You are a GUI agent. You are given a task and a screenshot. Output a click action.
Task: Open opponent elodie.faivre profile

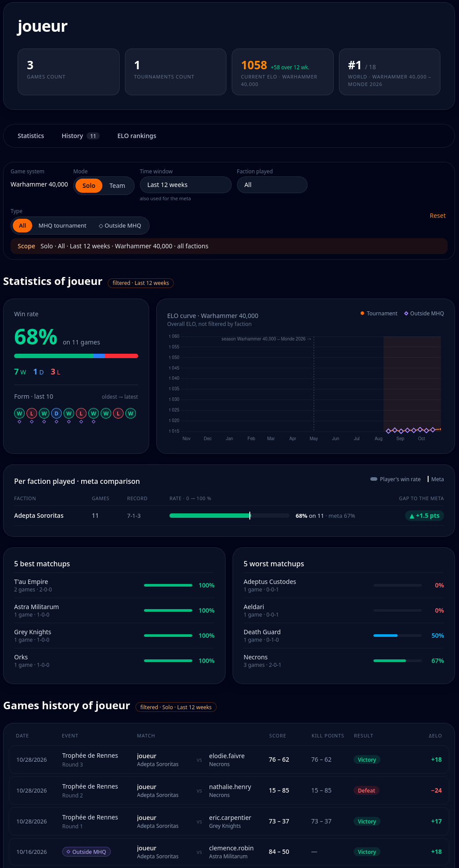click(x=227, y=756)
